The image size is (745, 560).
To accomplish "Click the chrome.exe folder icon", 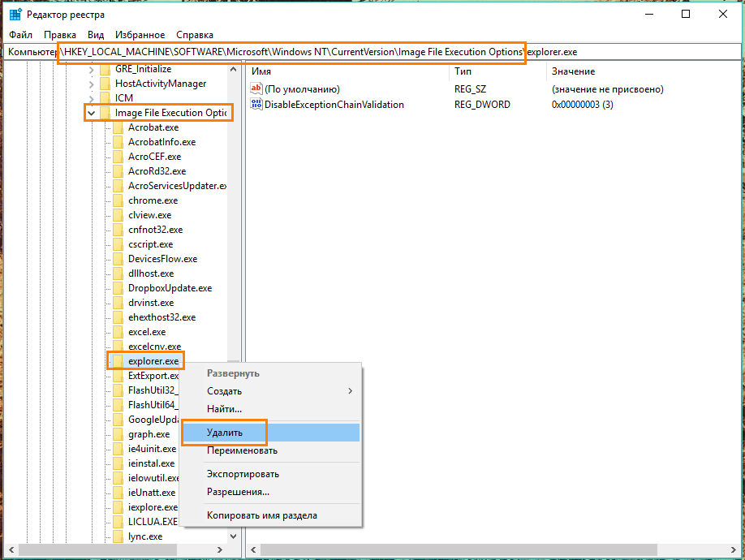I will point(118,201).
